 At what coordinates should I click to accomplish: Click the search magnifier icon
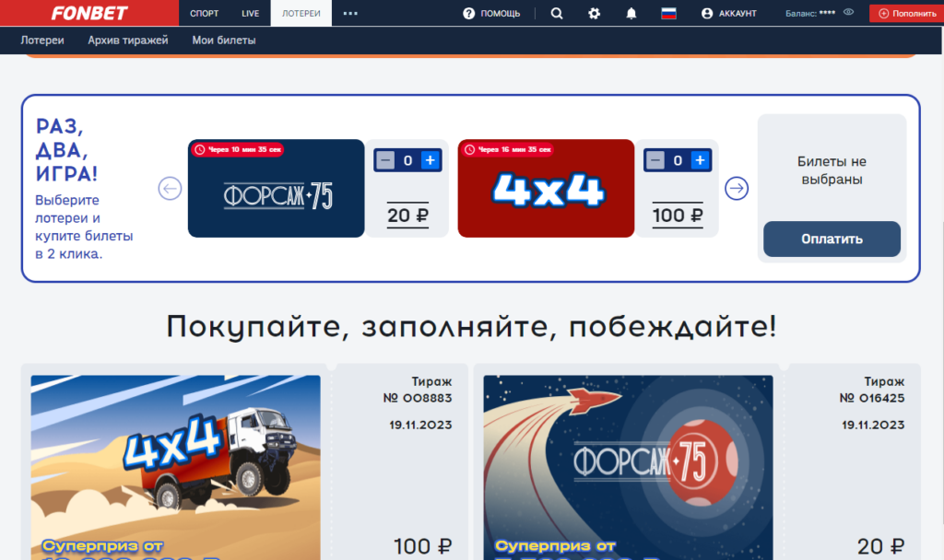(x=557, y=13)
